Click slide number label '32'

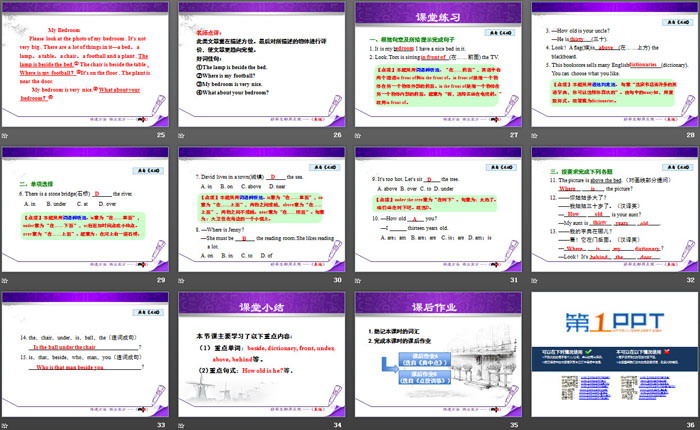coord(691,280)
